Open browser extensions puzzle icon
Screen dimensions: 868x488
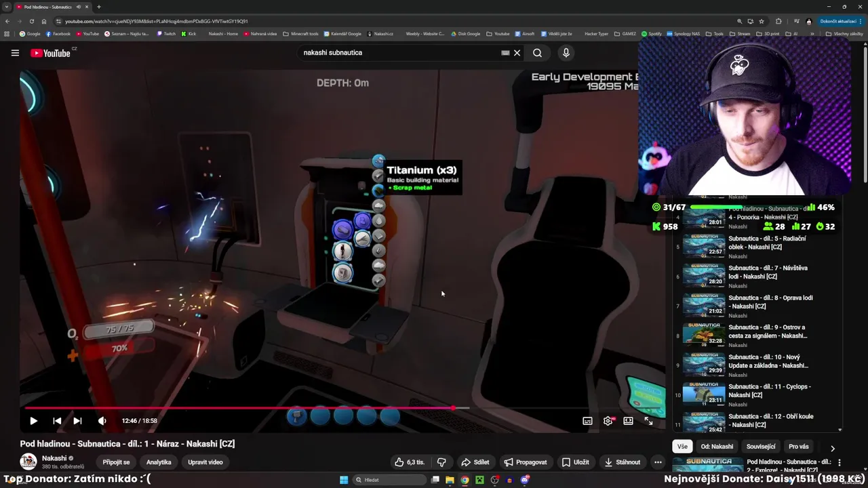click(x=778, y=21)
